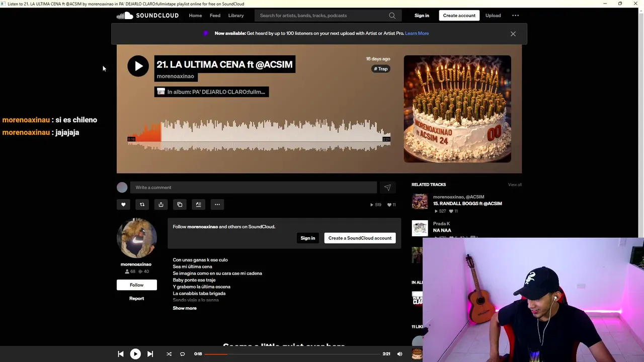Send comment with paper plane icon
The height and width of the screenshot is (362, 644).
pyautogui.click(x=387, y=188)
